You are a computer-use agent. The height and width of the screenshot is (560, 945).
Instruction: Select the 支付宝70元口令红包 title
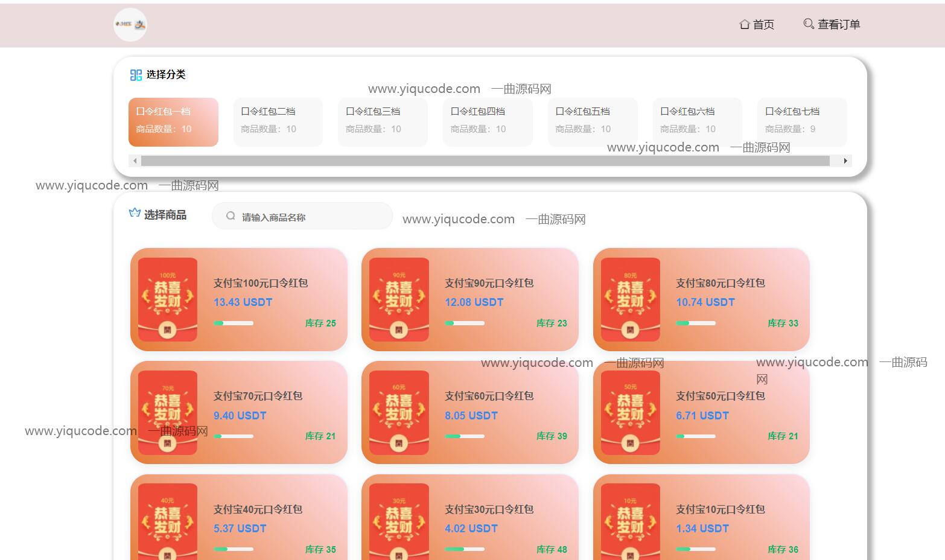[x=258, y=396]
